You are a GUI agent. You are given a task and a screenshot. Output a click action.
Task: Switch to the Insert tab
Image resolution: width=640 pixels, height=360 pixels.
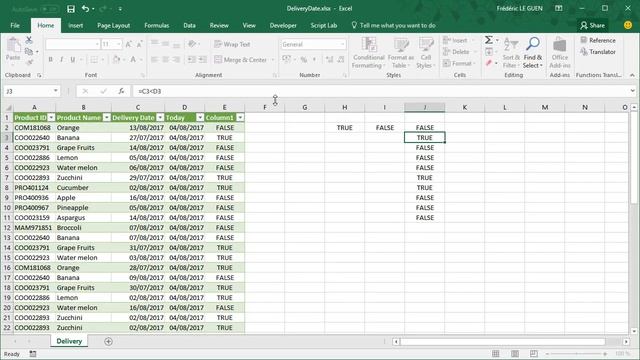(x=76, y=25)
